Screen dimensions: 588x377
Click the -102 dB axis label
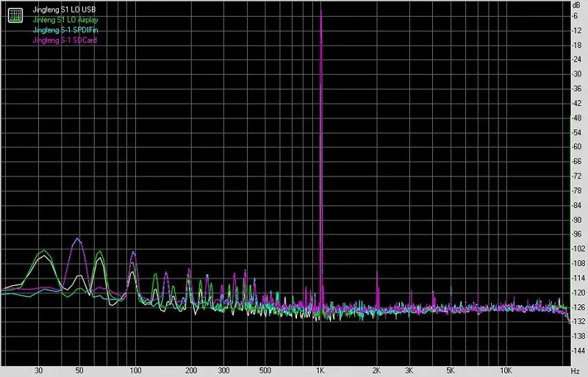578,248
